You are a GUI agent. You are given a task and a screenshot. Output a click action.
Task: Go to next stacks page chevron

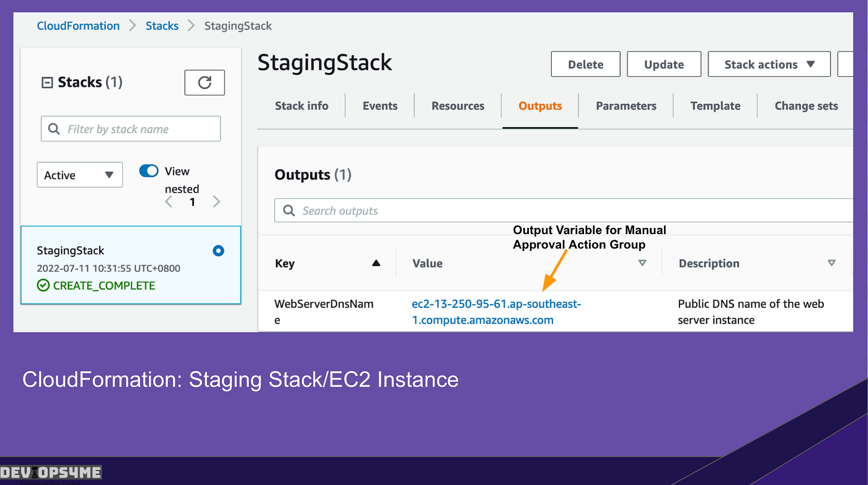tap(216, 202)
